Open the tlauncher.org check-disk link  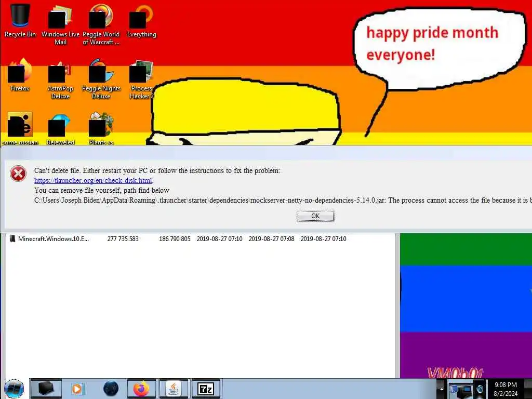94,180
